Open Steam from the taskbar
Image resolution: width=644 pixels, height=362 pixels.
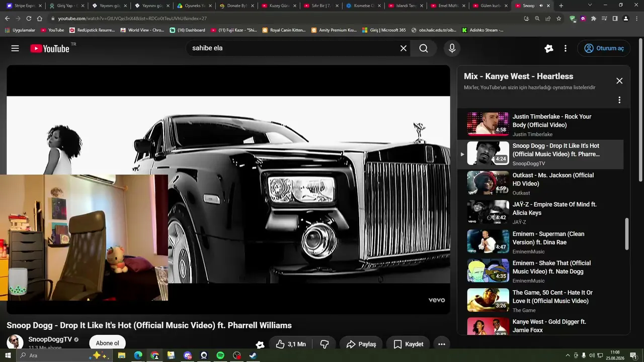[253, 355]
